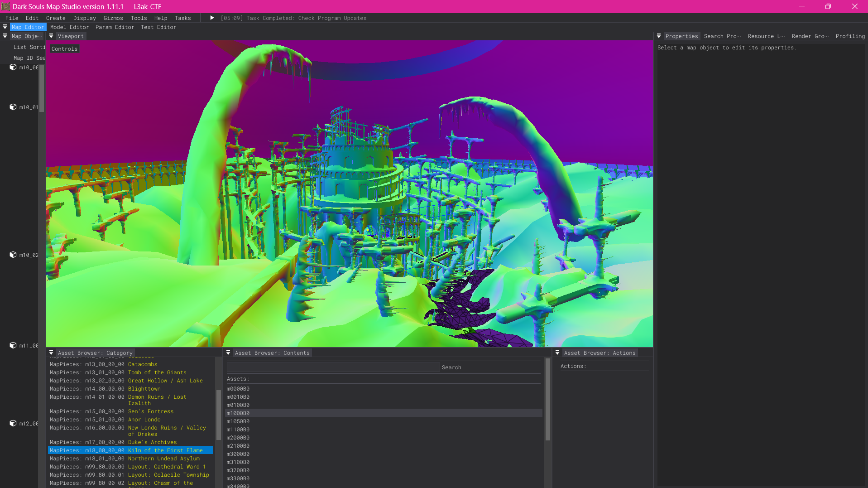The width and height of the screenshot is (868, 488).
Task: Select Great Hollow / Ash Lake category
Action: (x=130, y=381)
